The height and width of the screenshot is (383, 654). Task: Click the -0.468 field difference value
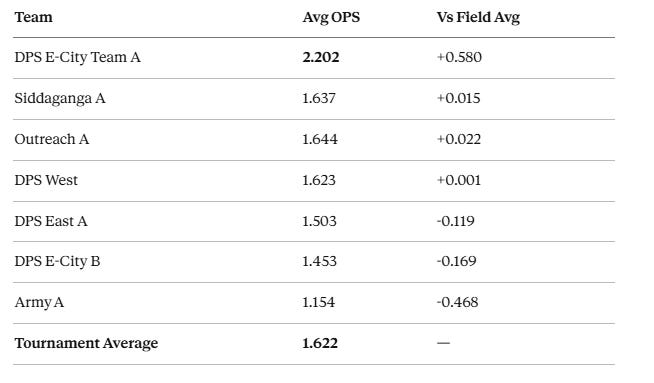[x=457, y=302]
